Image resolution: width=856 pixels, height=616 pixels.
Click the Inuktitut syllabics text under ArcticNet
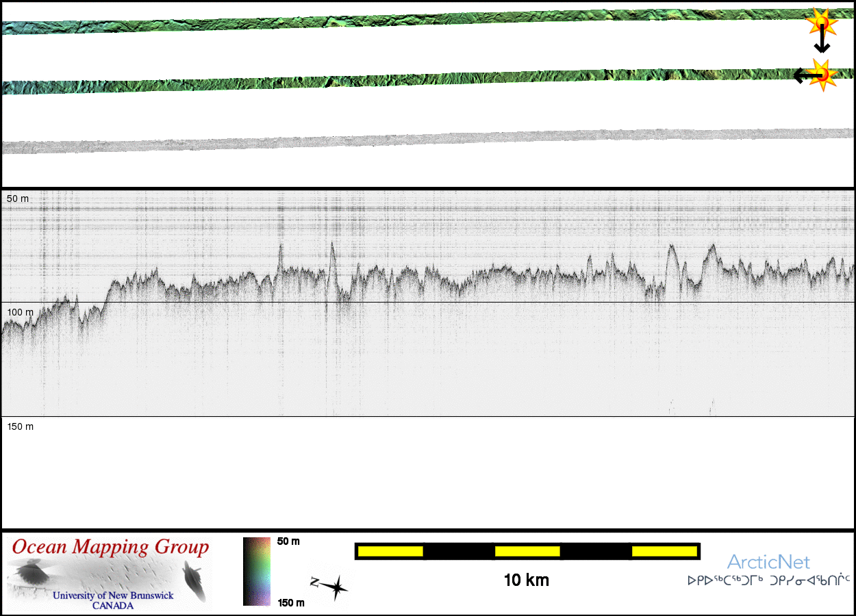pyautogui.click(x=768, y=580)
